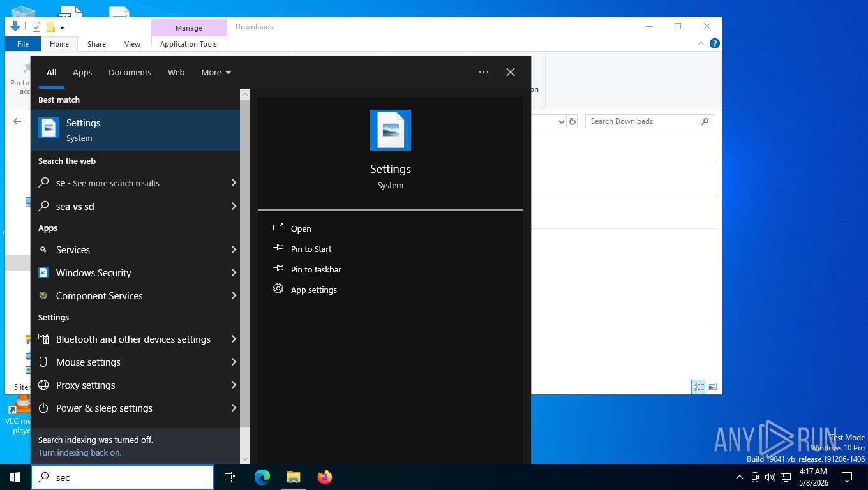Click the Windows Security shield icon

[x=43, y=272]
